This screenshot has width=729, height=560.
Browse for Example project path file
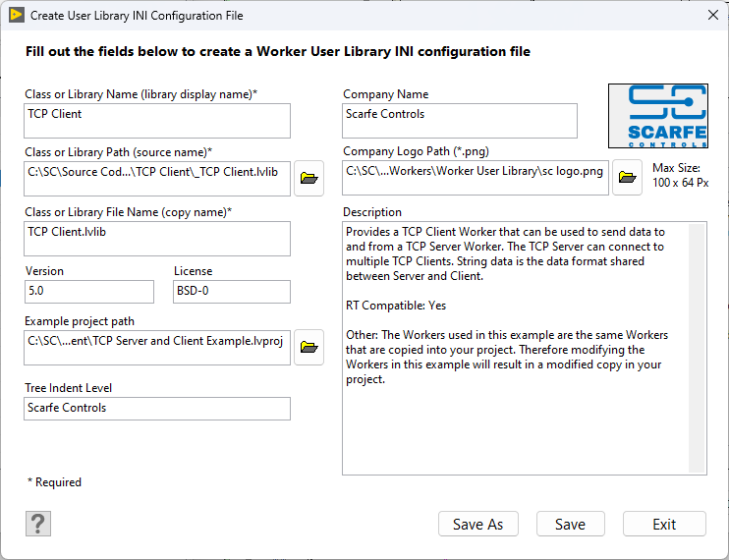pos(308,347)
